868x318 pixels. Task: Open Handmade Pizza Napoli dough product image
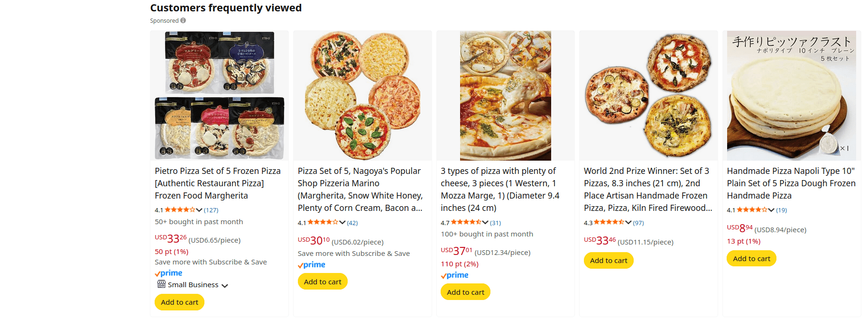click(x=791, y=96)
